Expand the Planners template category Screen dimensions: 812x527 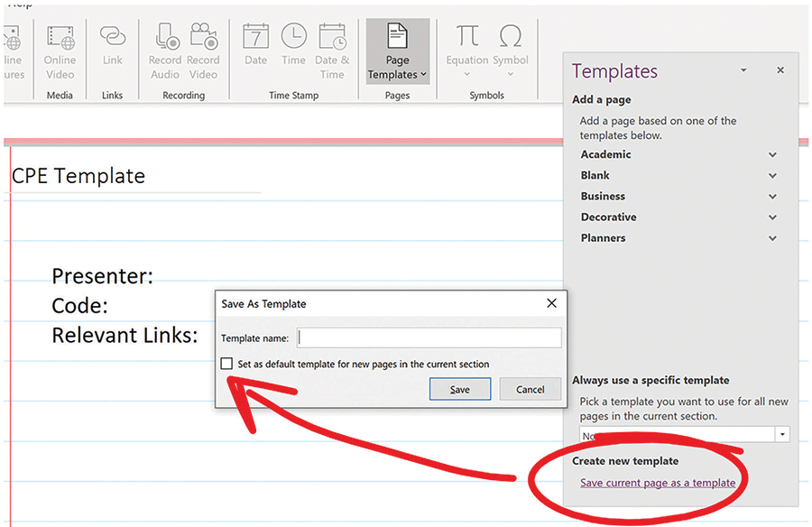click(x=772, y=238)
